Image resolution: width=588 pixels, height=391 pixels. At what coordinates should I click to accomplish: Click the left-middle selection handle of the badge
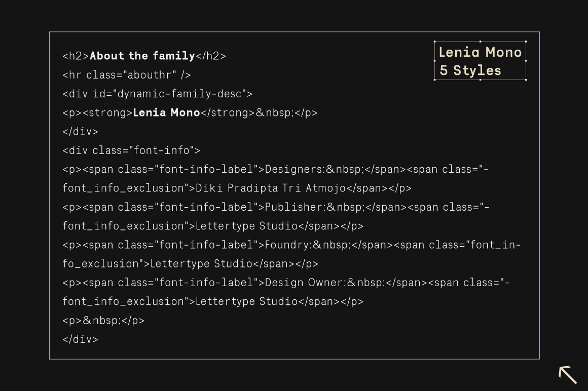434,61
